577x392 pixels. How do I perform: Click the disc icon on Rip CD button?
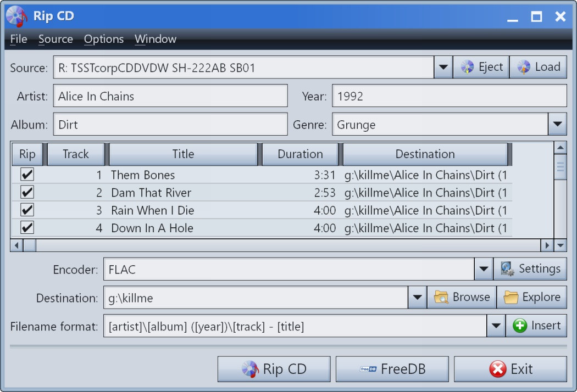coord(250,369)
